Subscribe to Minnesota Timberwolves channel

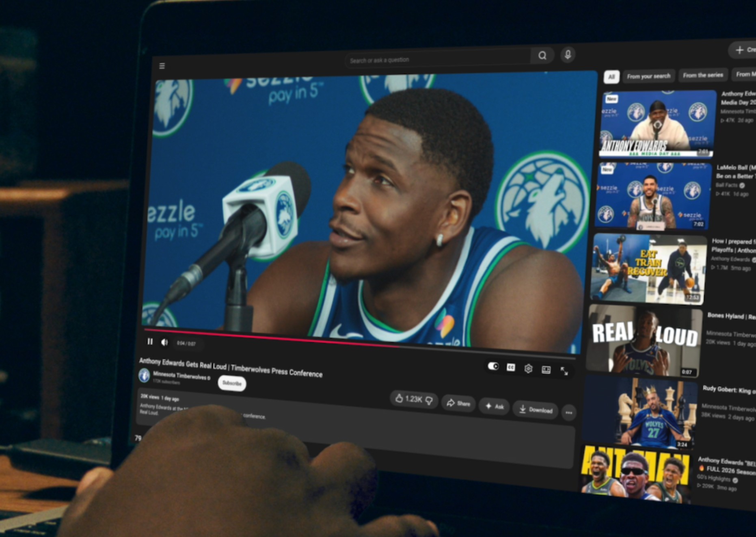click(232, 383)
